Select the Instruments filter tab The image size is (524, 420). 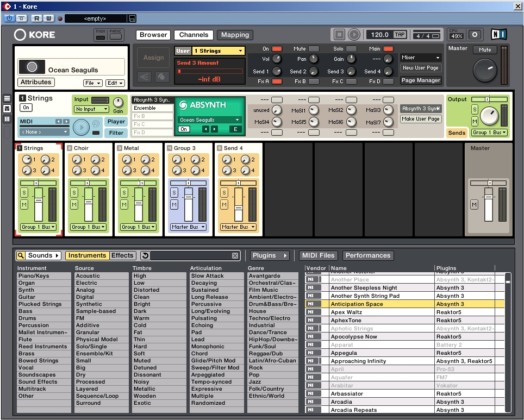[87, 255]
